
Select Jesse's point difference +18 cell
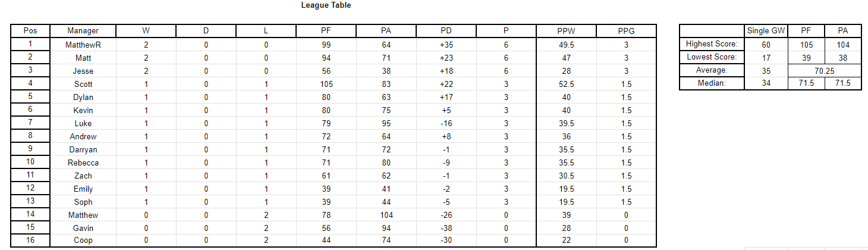coord(446,71)
